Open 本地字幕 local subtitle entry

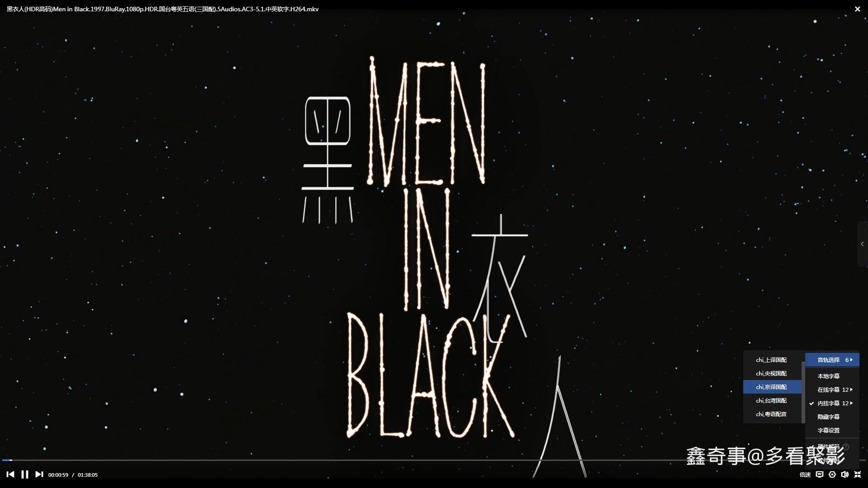tap(828, 376)
